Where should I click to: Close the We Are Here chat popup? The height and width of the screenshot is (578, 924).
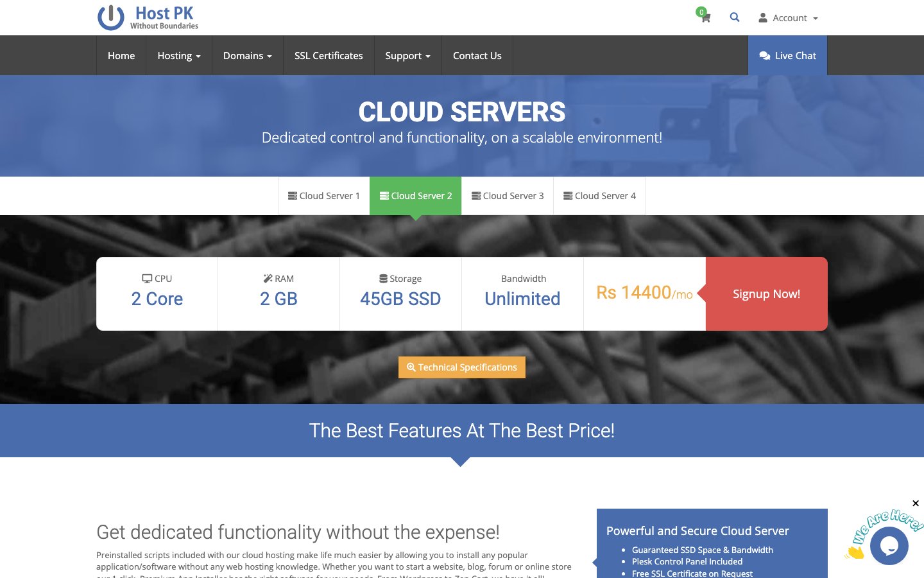[916, 503]
